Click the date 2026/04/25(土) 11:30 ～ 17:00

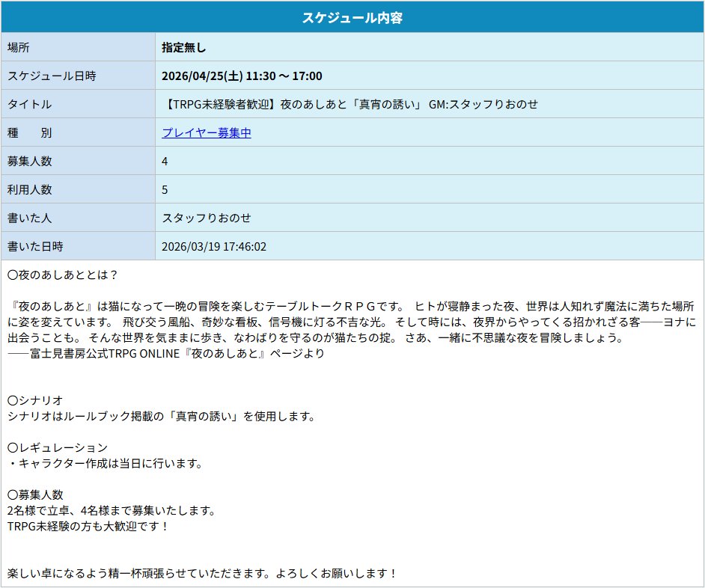[x=242, y=76]
